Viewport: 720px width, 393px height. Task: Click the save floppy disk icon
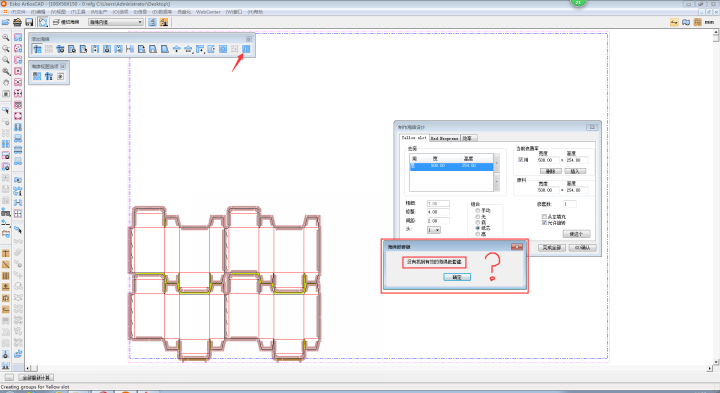pyautogui.click(x=29, y=22)
